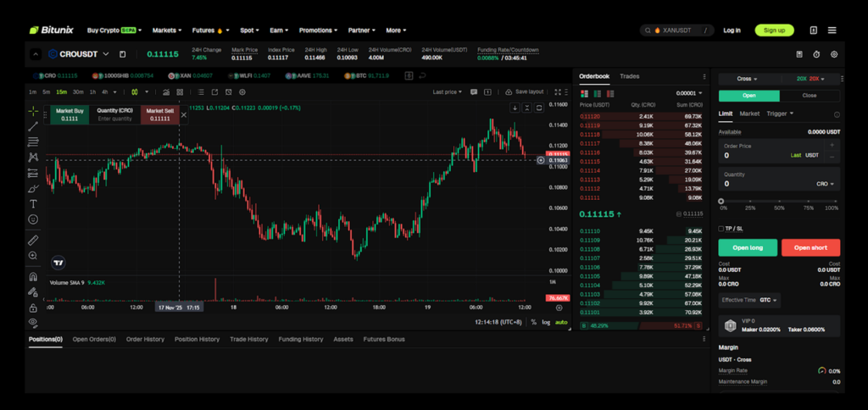Click the Open long button

point(748,247)
